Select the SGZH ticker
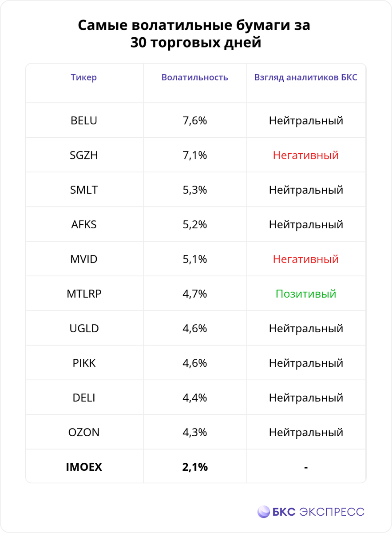 tap(84, 155)
